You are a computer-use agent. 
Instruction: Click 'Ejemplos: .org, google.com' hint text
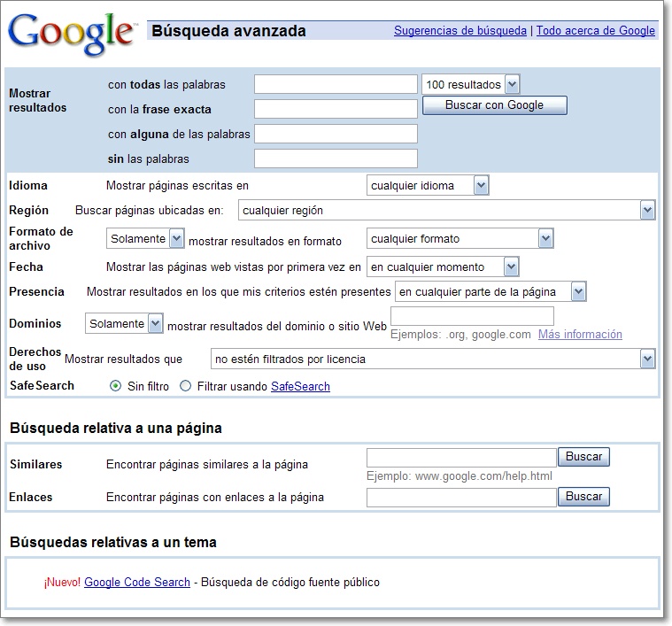pos(460,334)
